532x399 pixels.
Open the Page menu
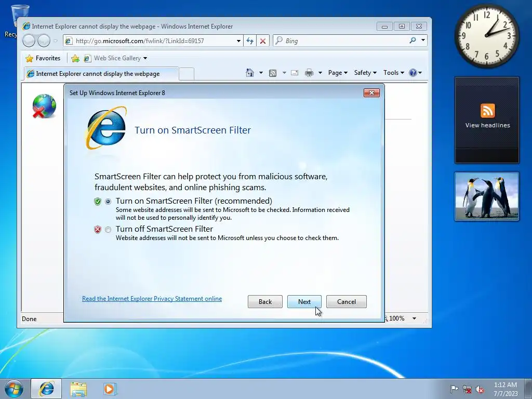[338, 73]
